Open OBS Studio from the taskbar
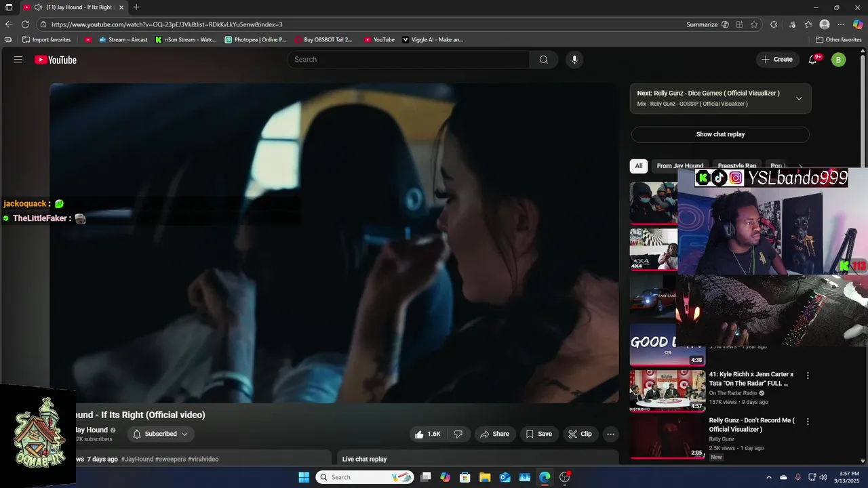The image size is (868, 488). pyautogui.click(x=564, y=477)
